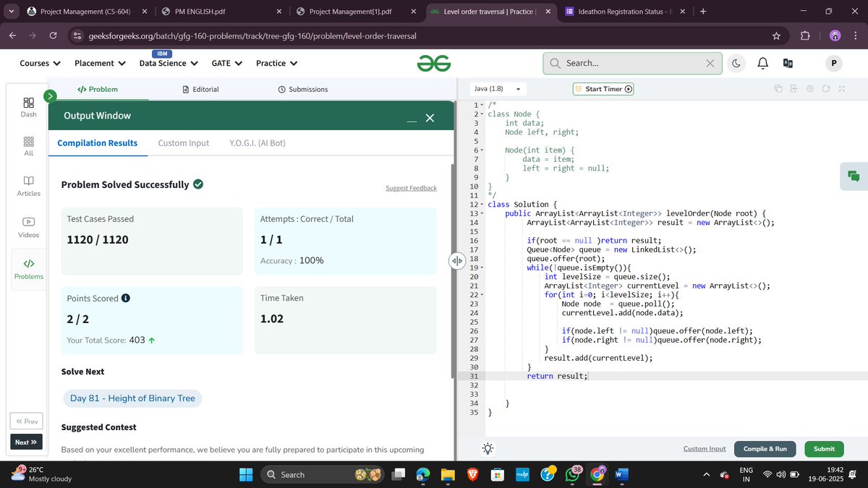The height and width of the screenshot is (488, 868).
Task: Open the Java (1.8) language dropdown
Action: [498, 89]
